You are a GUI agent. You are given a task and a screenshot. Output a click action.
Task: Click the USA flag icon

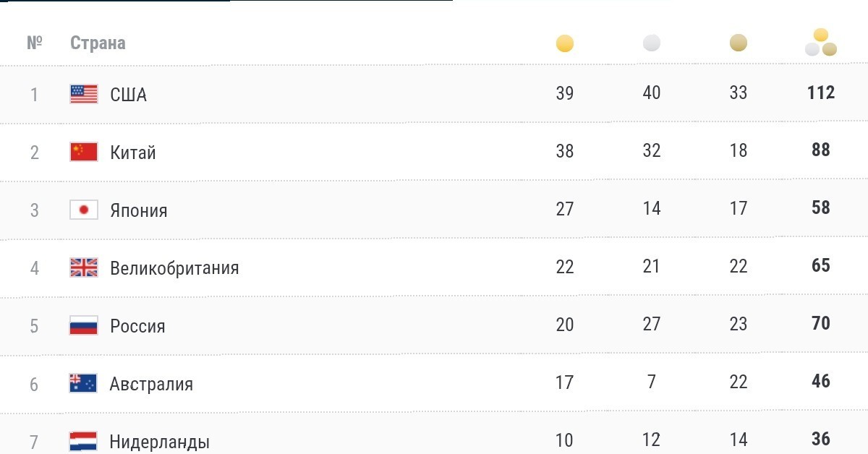tap(84, 94)
